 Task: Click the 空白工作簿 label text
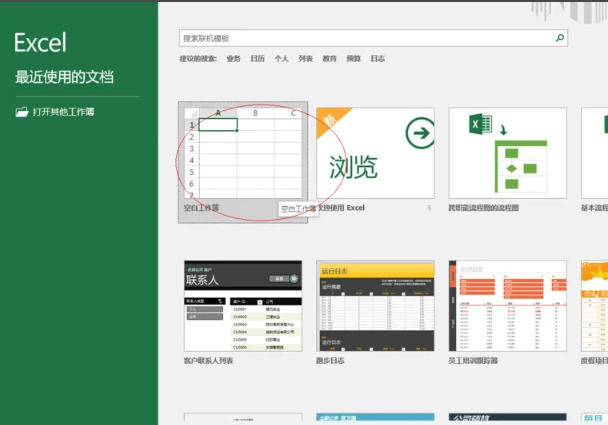click(201, 208)
